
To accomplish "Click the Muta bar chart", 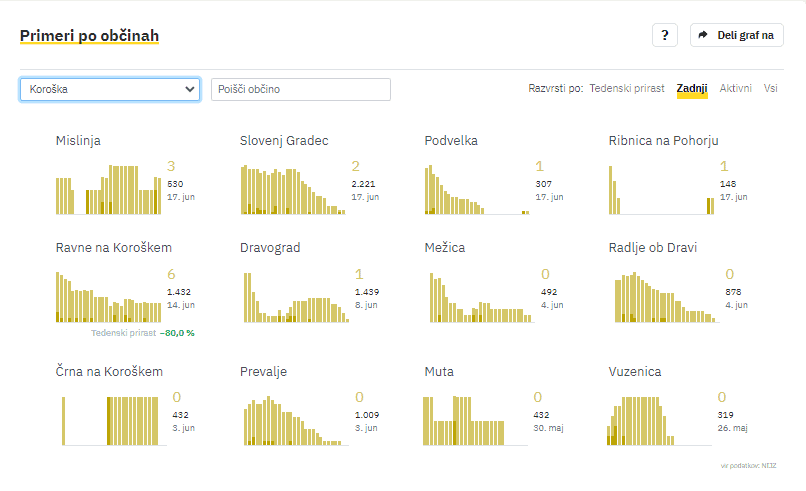I will [x=477, y=420].
